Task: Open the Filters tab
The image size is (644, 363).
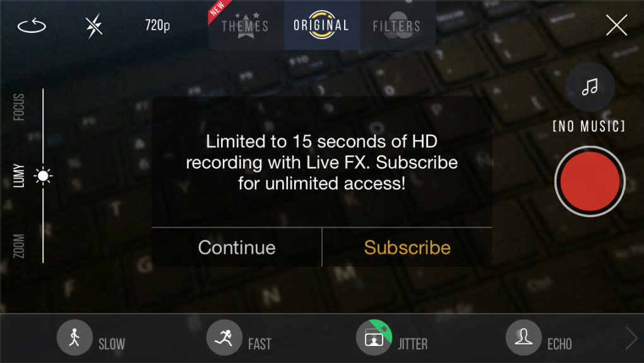Action: (397, 25)
